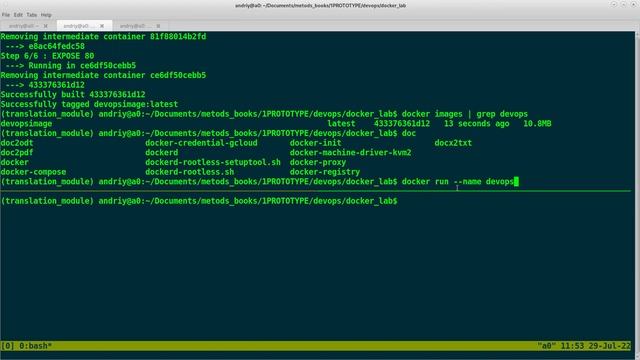Screen dimensions: 640x360
Task: Click 'Removing intermediate container ce6df50cebb5' line
Action: click(x=103, y=76)
